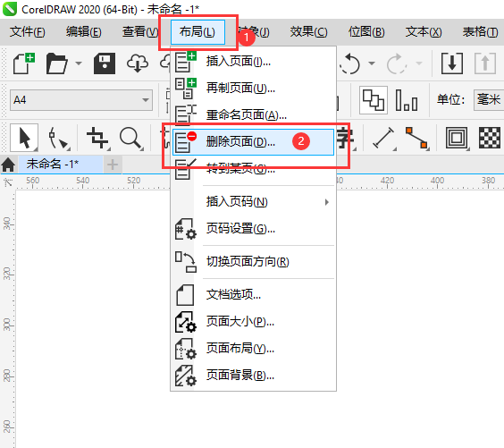This screenshot has width=504, height=448.
Task: Choose 插入页面(I)... from the layout menu
Action: point(253,61)
